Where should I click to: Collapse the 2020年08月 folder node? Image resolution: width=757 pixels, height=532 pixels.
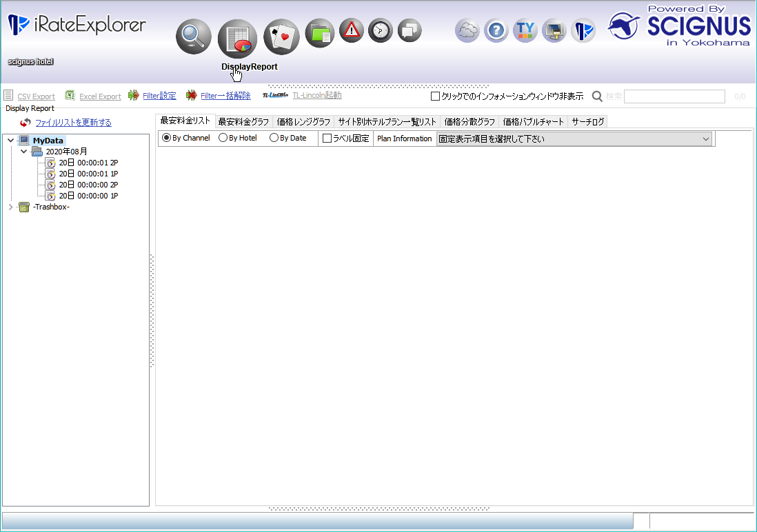coord(23,151)
